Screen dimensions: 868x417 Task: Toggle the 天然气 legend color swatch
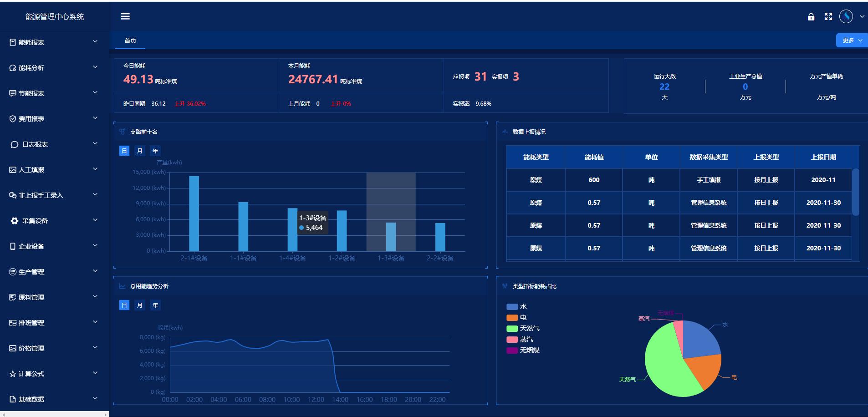pyautogui.click(x=512, y=328)
